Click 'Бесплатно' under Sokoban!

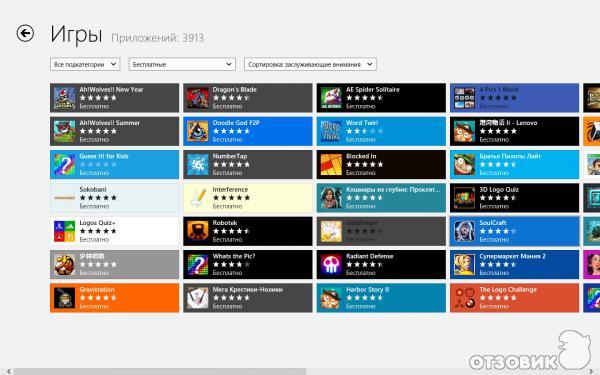click(x=94, y=206)
